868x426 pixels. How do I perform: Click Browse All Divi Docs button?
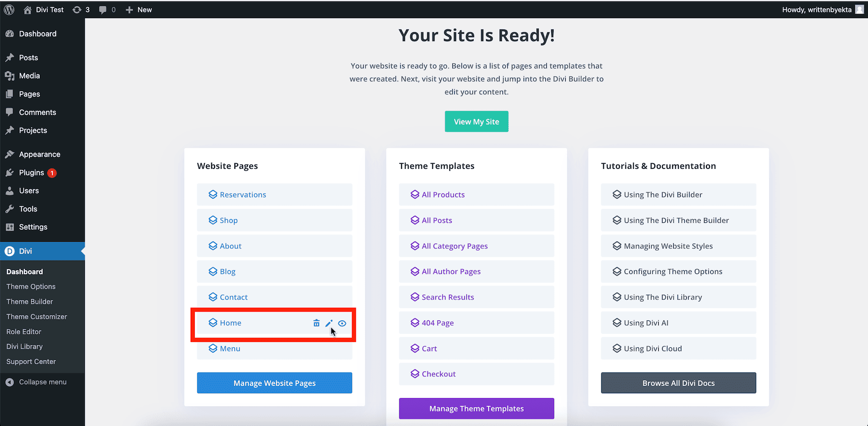[x=678, y=383]
